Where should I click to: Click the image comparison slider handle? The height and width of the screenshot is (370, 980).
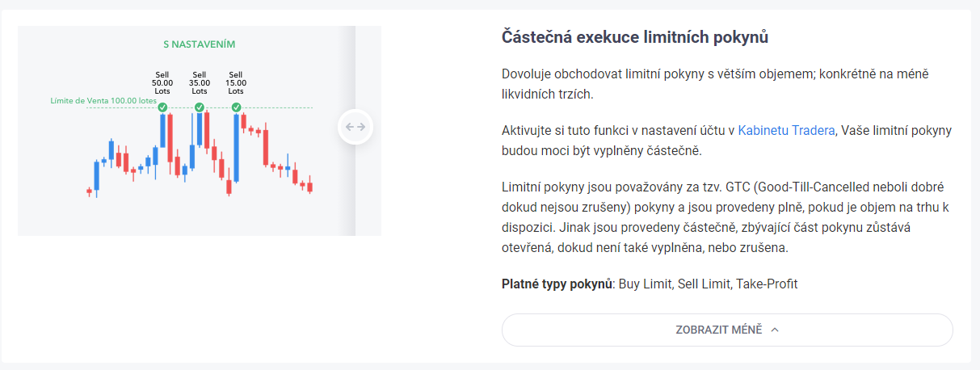click(x=355, y=127)
